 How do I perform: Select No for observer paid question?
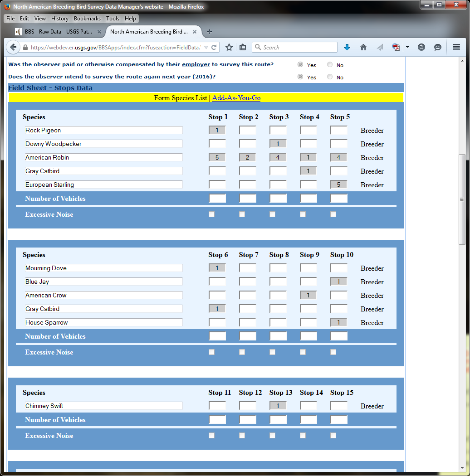[x=330, y=64]
